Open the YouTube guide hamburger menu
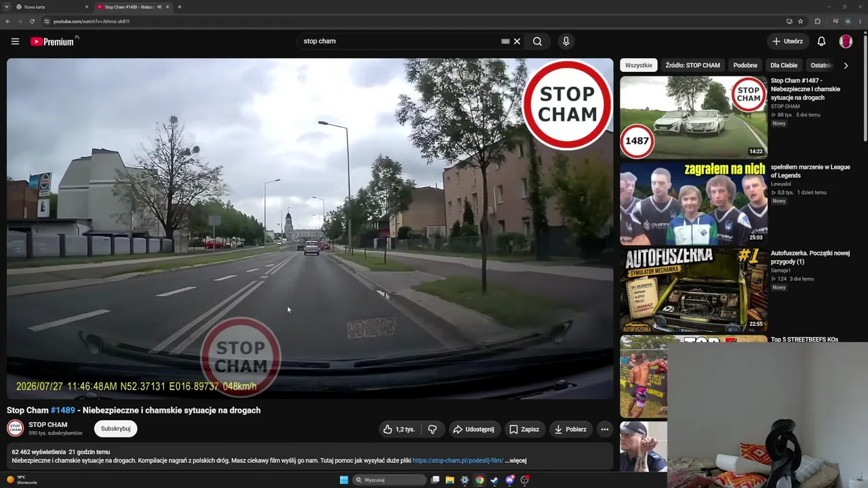 click(x=15, y=41)
